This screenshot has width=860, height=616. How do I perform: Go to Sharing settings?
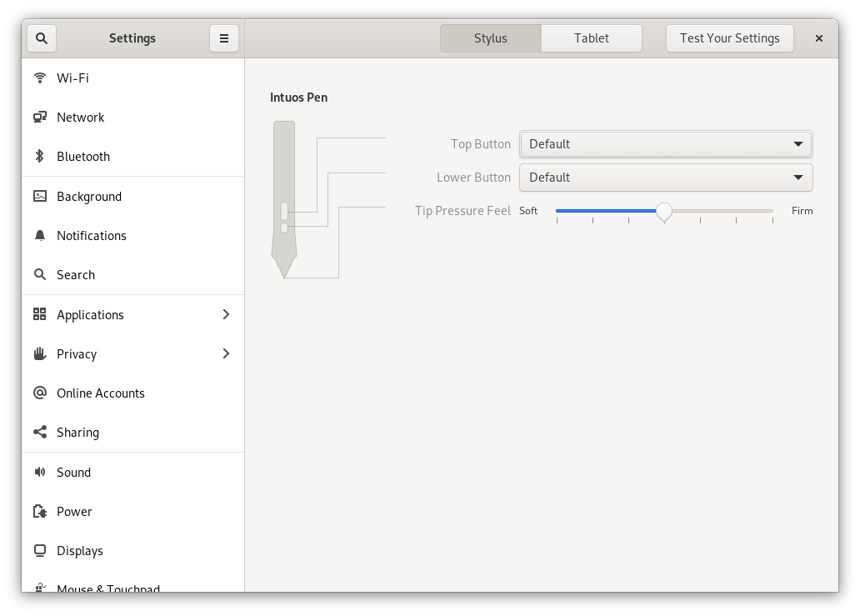132,433
